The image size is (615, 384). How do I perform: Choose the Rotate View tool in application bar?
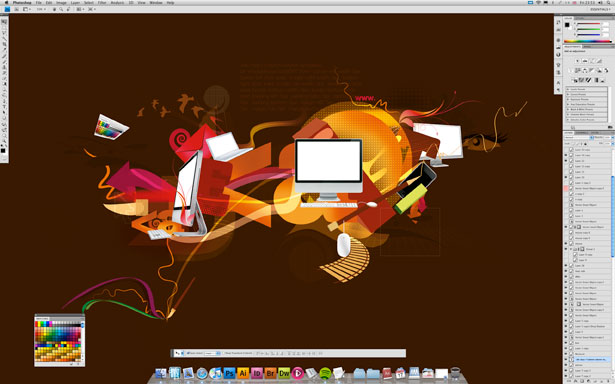pos(68,9)
